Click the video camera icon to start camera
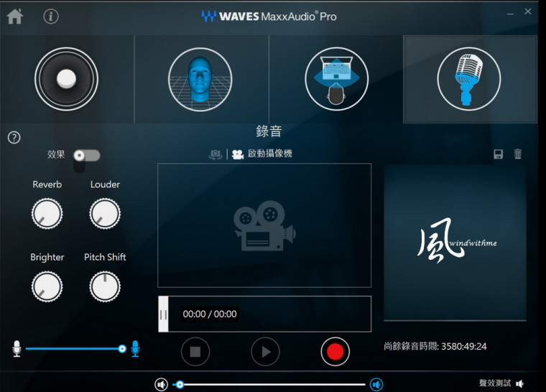The image size is (546, 392). coord(238,154)
